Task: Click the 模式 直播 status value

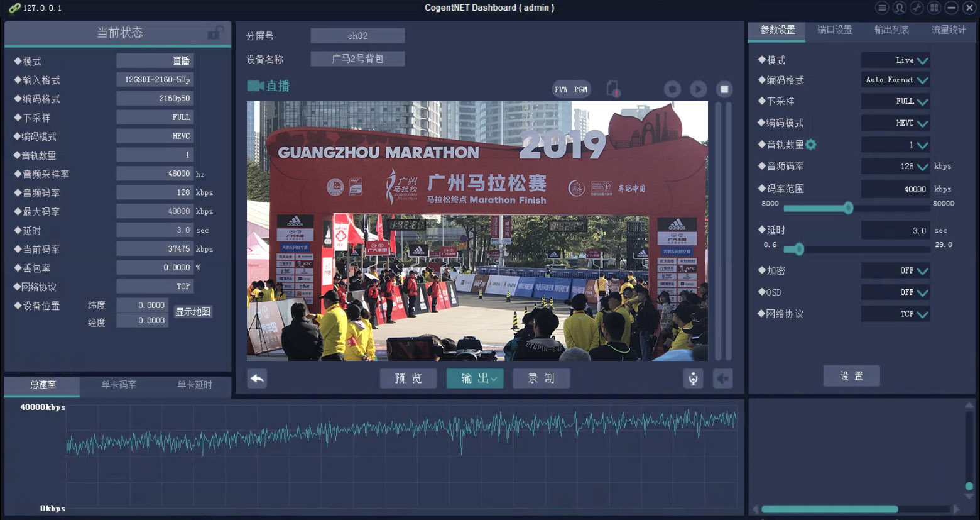Action: point(155,61)
